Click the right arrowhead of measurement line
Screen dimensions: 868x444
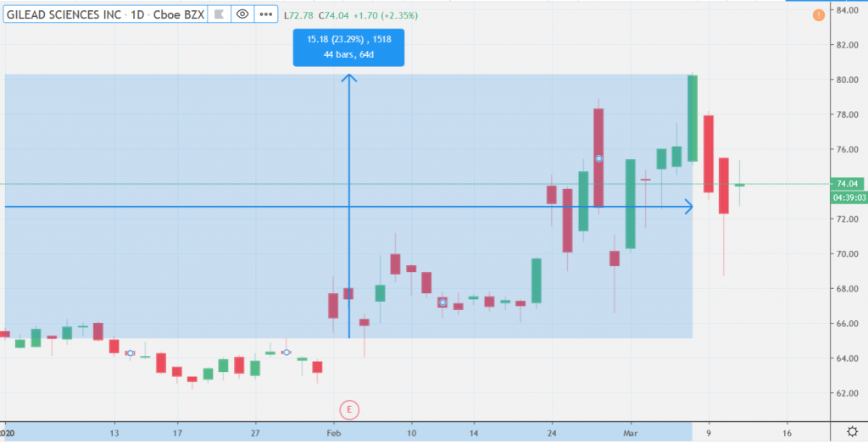coord(689,207)
